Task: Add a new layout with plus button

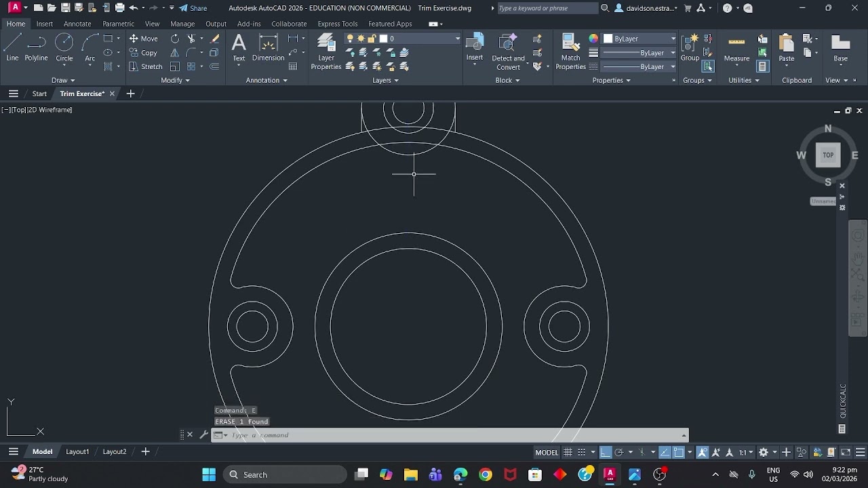Action: 145,451
